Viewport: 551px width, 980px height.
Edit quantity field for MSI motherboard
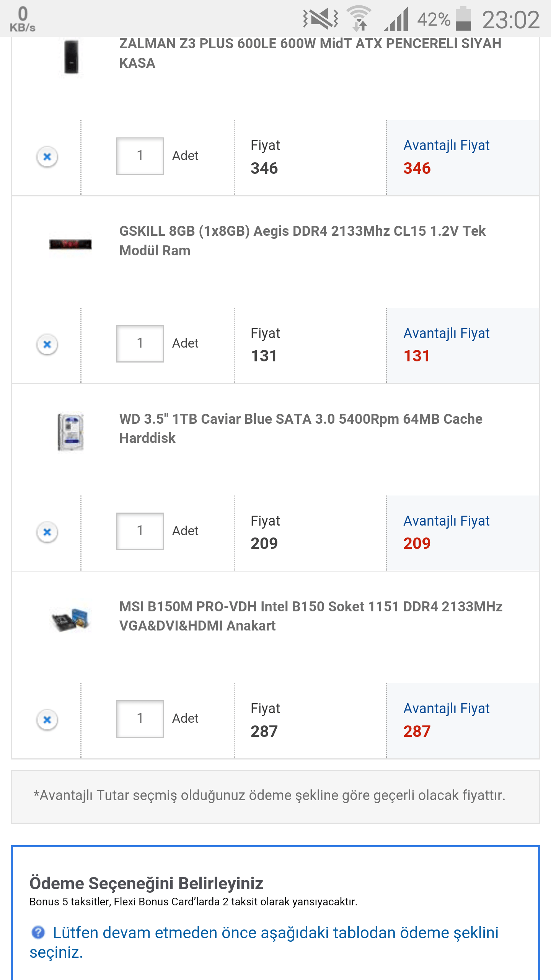(x=140, y=719)
